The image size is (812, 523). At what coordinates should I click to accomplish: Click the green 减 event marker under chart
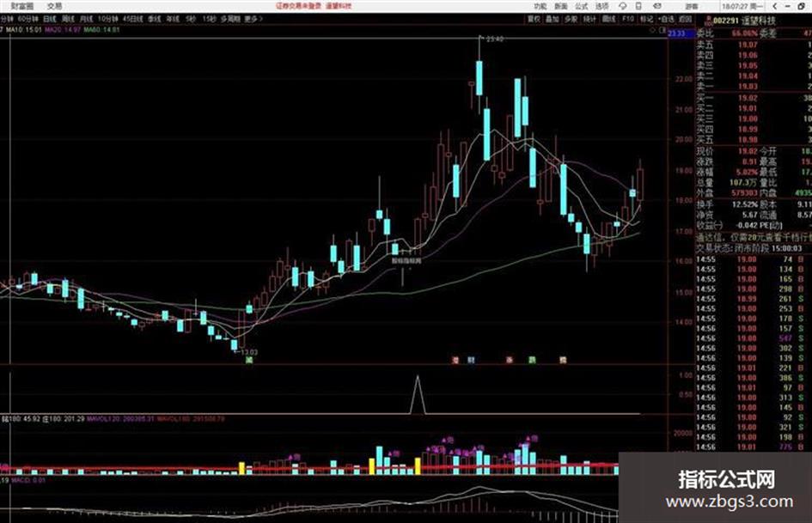tap(249, 360)
